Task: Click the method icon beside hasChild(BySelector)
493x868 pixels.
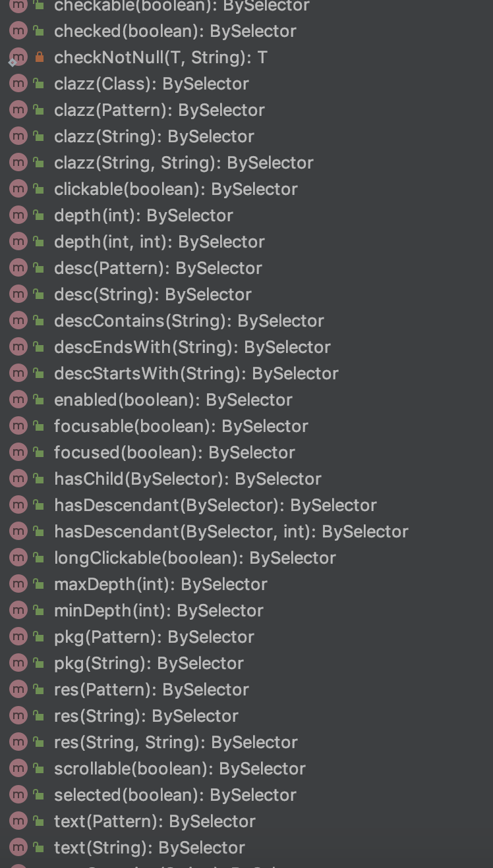Action: [18, 479]
